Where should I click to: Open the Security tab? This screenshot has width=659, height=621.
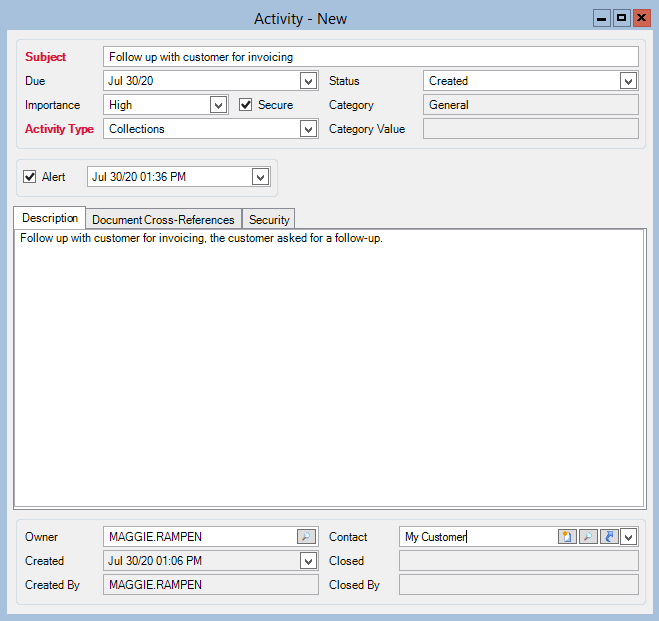tap(269, 220)
